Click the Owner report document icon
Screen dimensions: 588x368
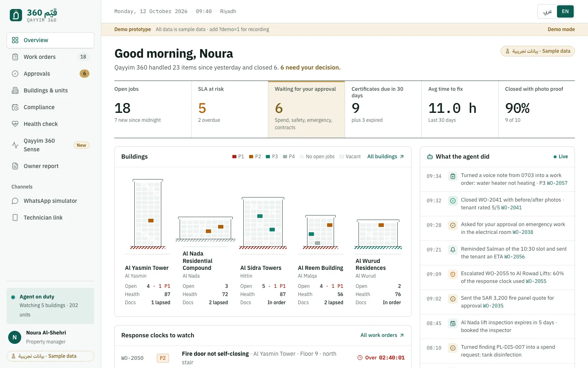[15, 166]
